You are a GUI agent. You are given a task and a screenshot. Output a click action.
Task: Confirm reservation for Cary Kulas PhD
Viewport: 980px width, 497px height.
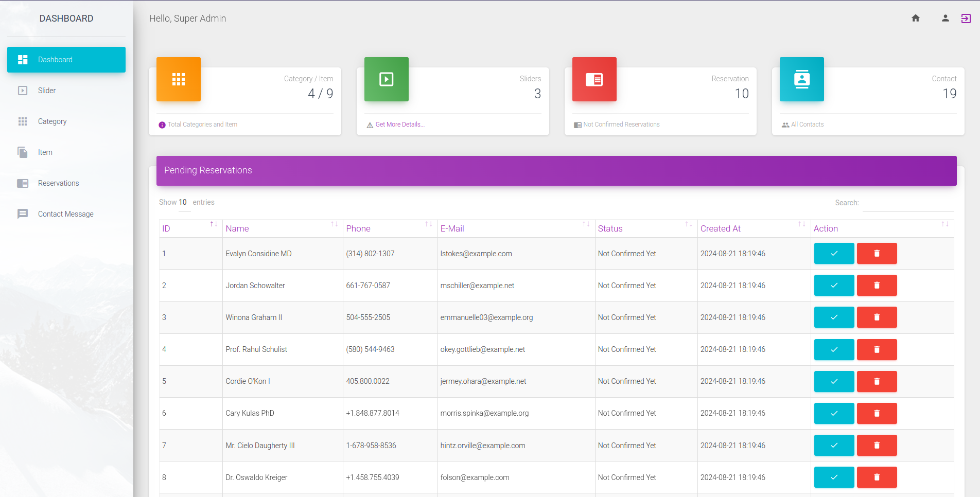tap(834, 413)
